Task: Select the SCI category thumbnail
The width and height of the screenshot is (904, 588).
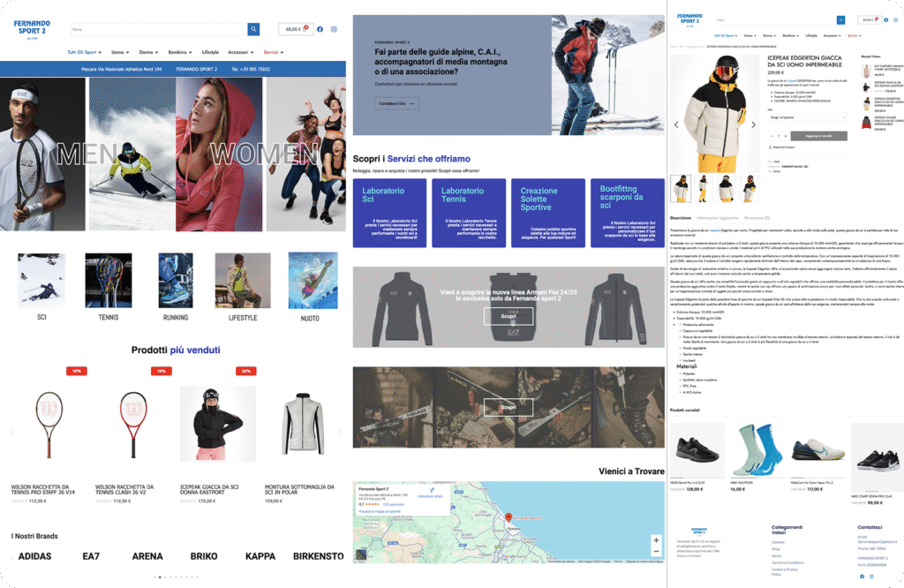Action: pyautogui.click(x=41, y=280)
